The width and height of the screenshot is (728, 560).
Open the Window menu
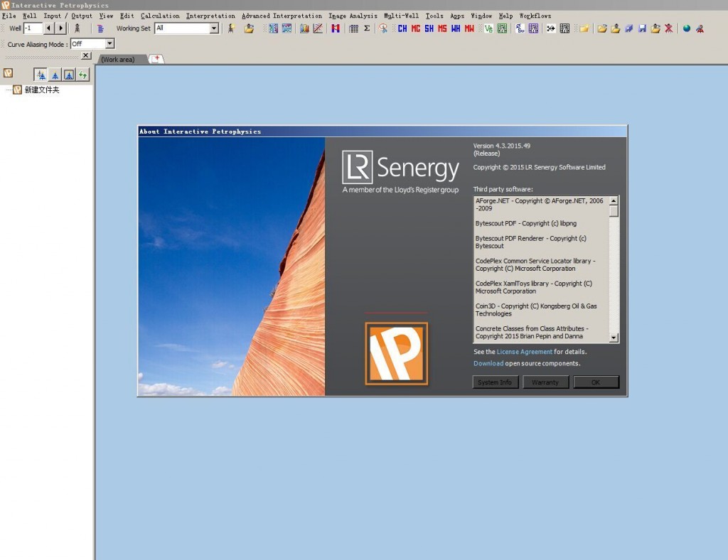click(x=481, y=16)
